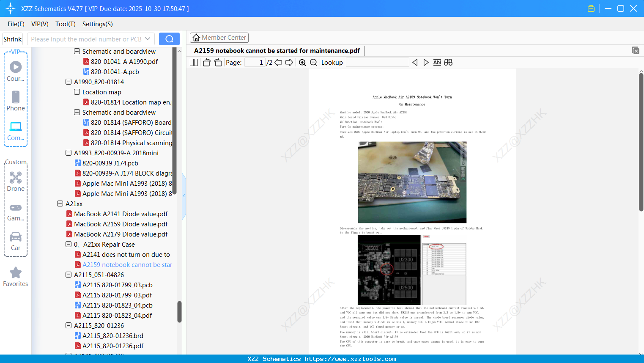Image resolution: width=644 pixels, height=363 pixels.
Task: Open the Game console sidebar category
Action: tap(16, 212)
